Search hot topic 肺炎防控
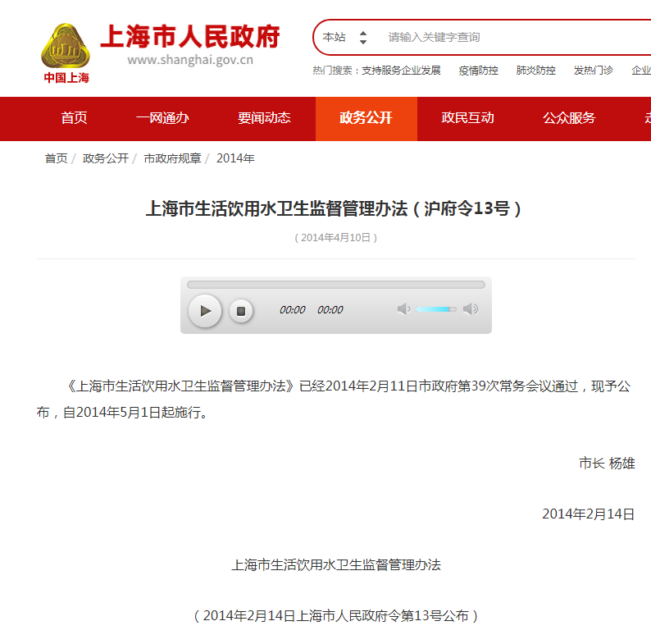The height and width of the screenshot is (644, 651). click(x=535, y=71)
